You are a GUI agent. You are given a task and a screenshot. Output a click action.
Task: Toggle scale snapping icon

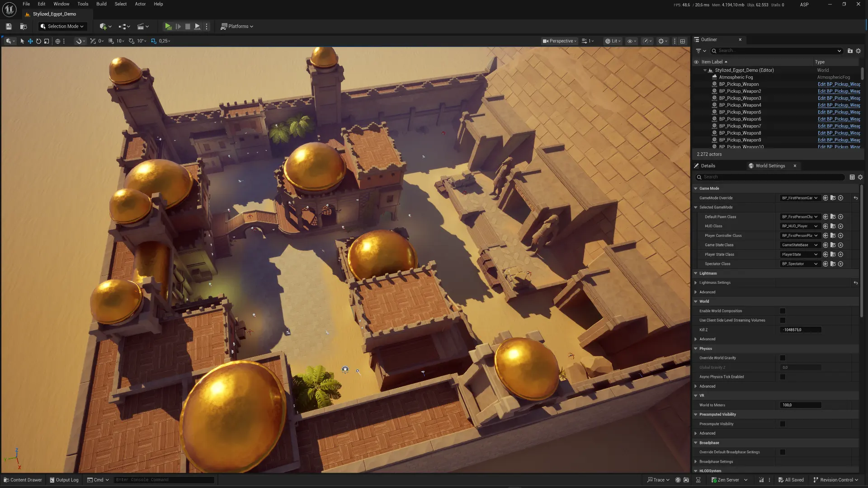[x=153, y=41]
